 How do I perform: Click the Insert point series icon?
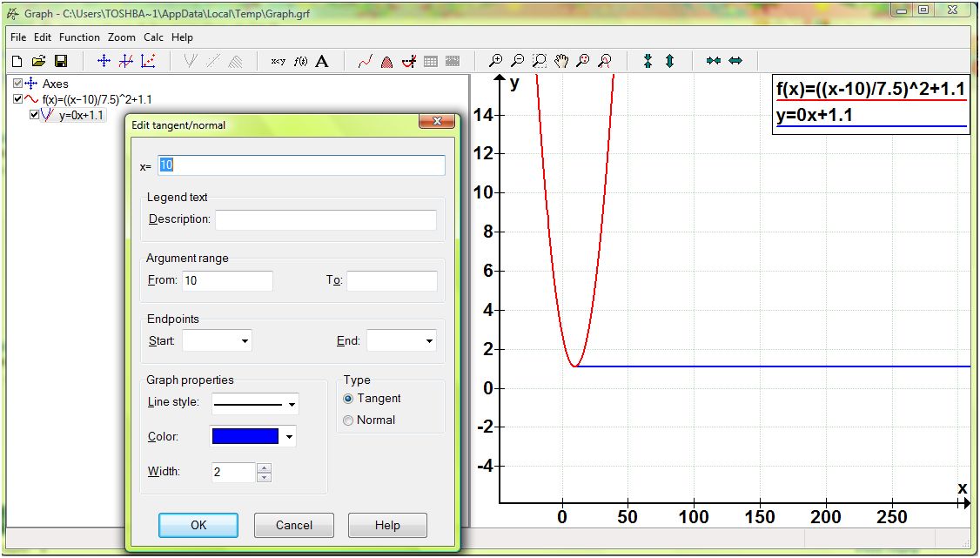[x=148, y=61]
